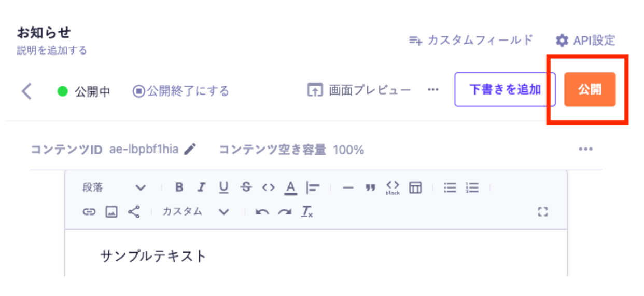Apply bold formatting in the editor

point(179,188)
